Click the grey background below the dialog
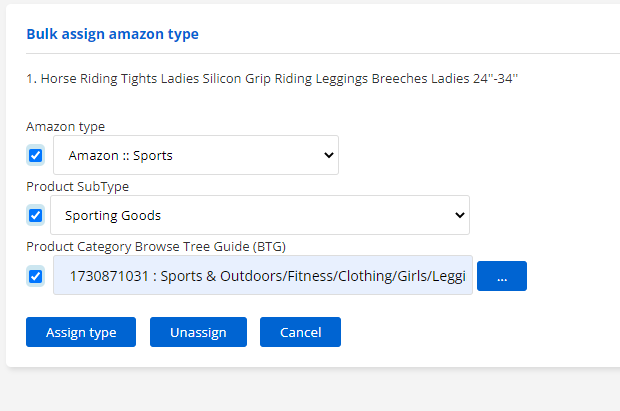Screen dimensions: 620x411 tap(310, 390)
